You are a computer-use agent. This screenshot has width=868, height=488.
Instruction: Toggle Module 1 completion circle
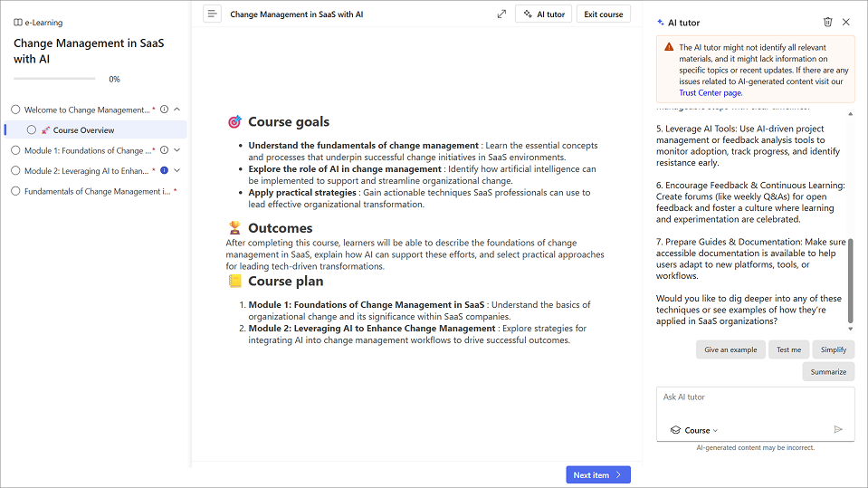[15, 150]
